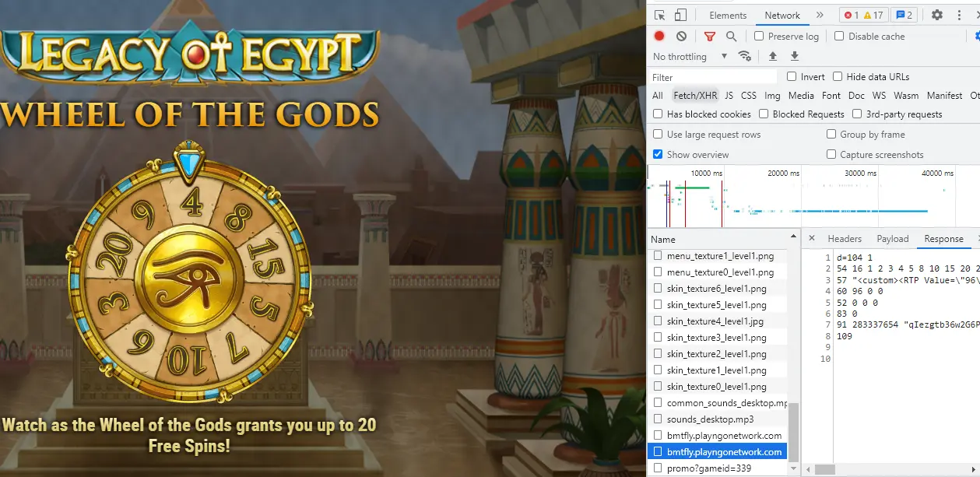Enable Preserve log checkbox
The image size is (980, 477).
tap(759, 36)
